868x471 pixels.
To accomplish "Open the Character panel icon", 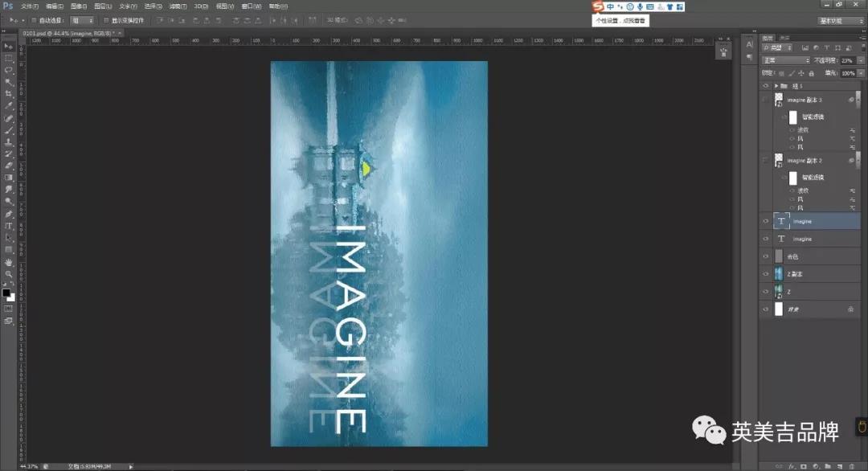I will pos(750,44).
